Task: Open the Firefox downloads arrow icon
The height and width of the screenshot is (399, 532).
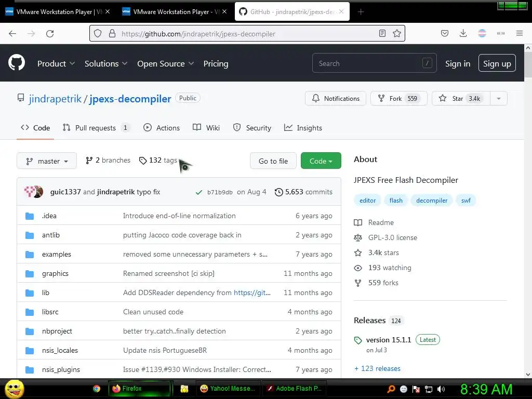Action: point(463,33)
